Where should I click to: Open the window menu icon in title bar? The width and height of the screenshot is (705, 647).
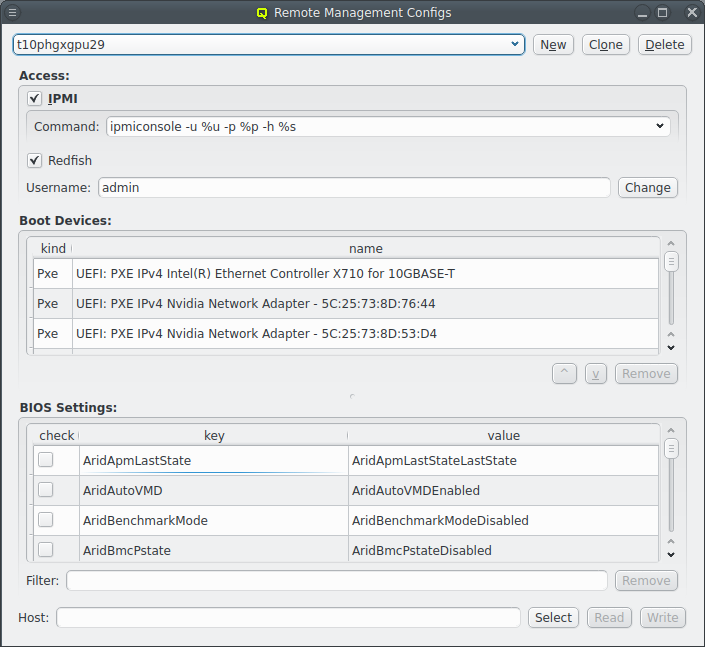[x=13, y=13]
